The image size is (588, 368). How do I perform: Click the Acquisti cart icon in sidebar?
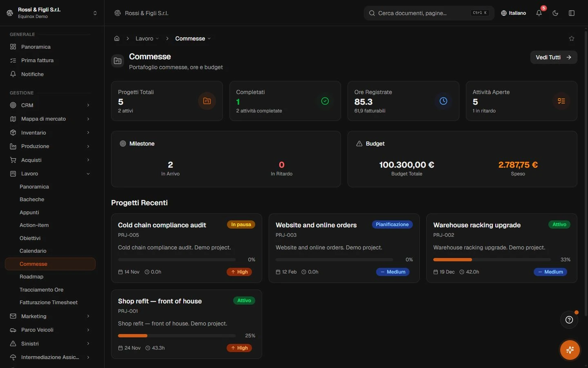click(x=13, y=160)
